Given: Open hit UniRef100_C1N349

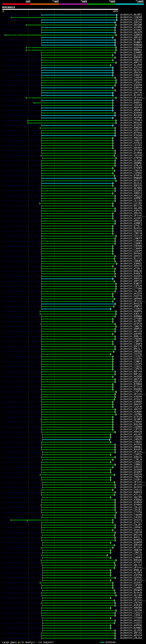Looking at the screenshot, I should 131,17.
